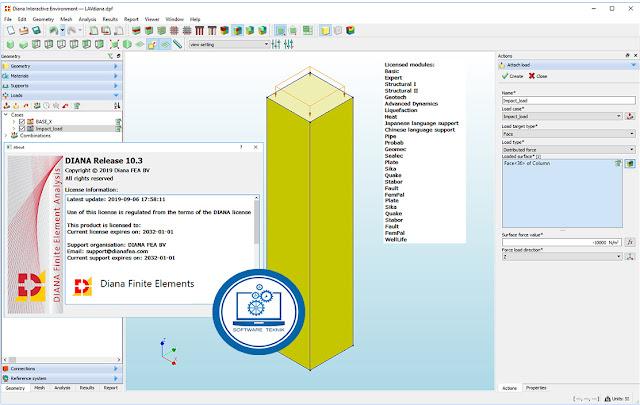Switch to the Analysis bottom tab
Viewport: 640px width, 405px height.
click(62, 388)
